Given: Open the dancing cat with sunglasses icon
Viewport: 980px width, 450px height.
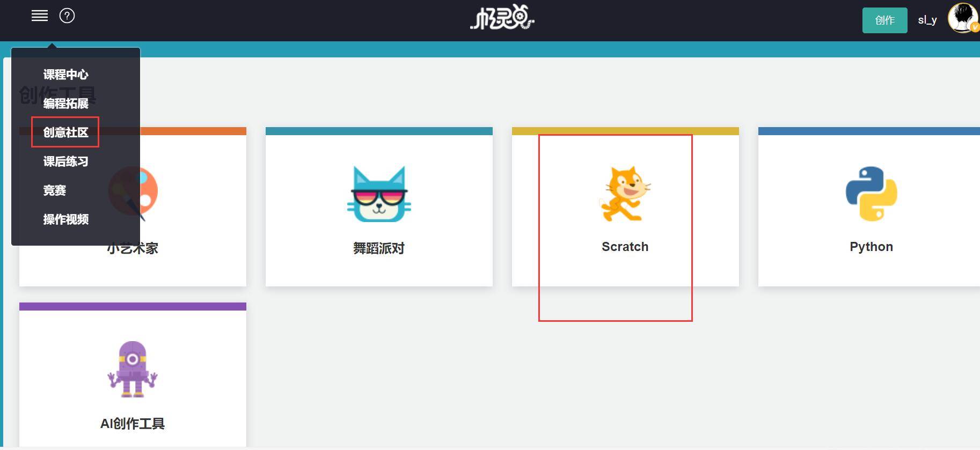Looking at the screenshot, I should 379,194.
